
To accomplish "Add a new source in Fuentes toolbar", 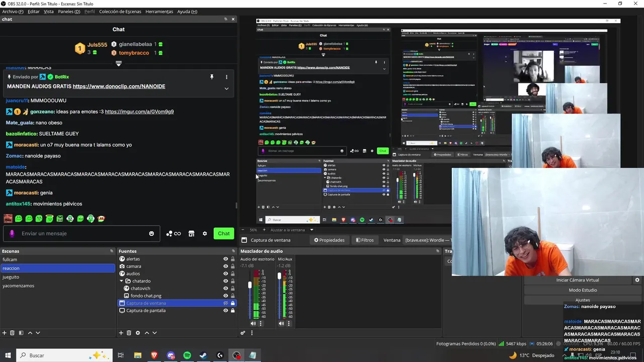I will coord(121,333).
